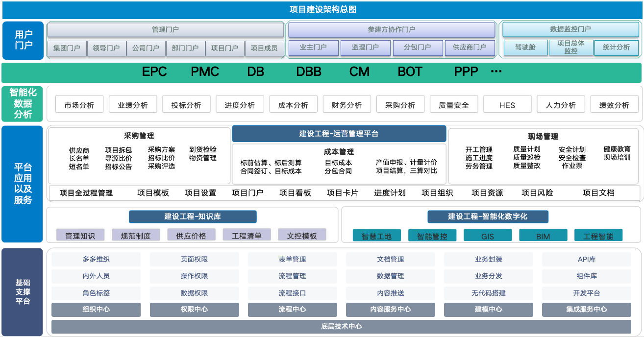Select the 权限中心 bar
This screenshot has height=338, width=644.
pyautogui.click(x=194, y=310)
